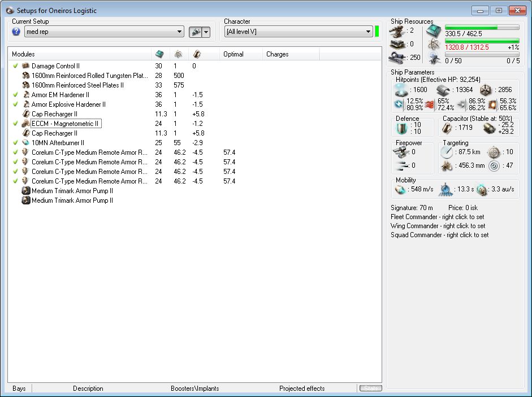Click the Damage Control II module icon
This screenshot has width=532, height=397.
(x=26, y=66)
